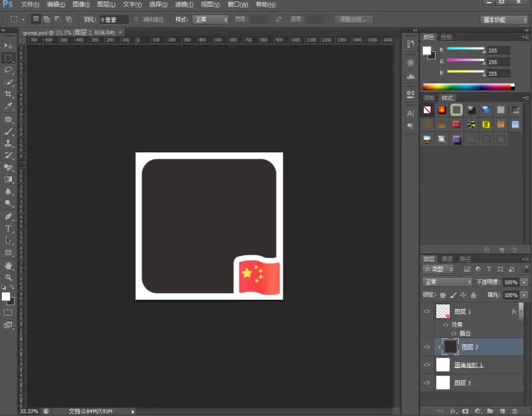Select the Crop tool
532x416 pixels.
pyautogui.click(x=9, y=94)
